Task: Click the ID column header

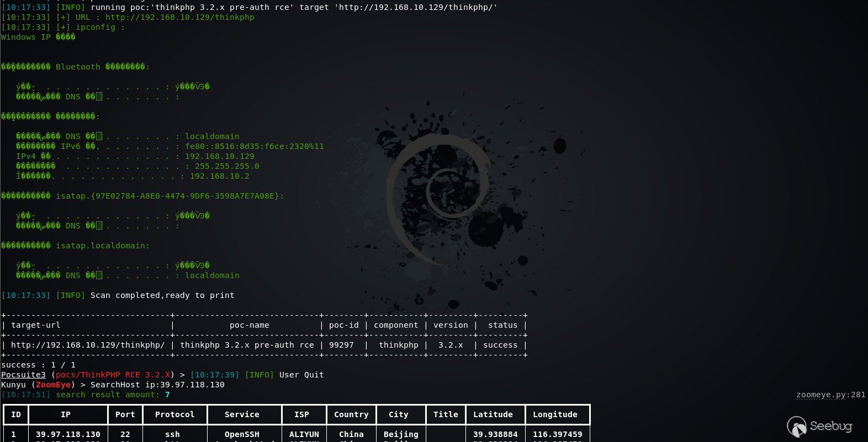Action: (16, 414)
